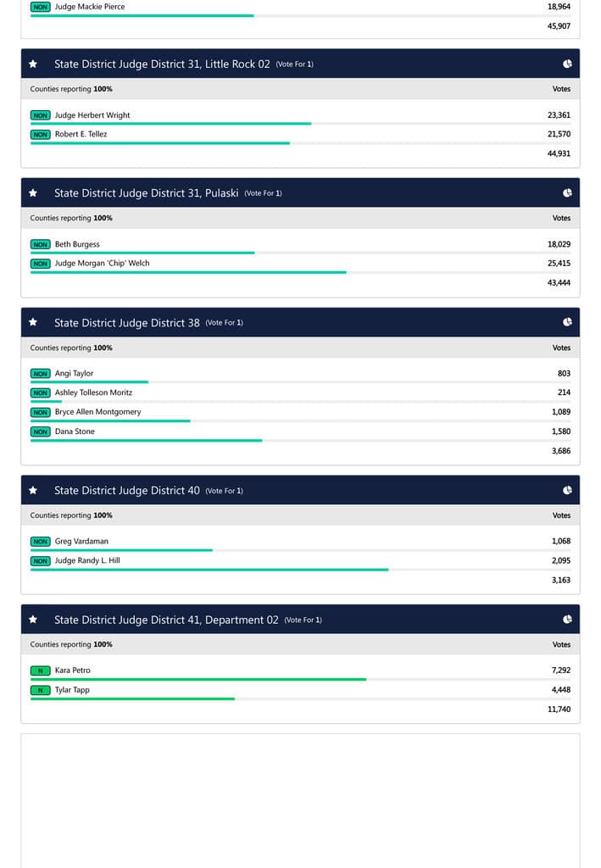Toggle chart view for District 40 race
This screenshot has height=868, width=601.
(x=567, y=490)
